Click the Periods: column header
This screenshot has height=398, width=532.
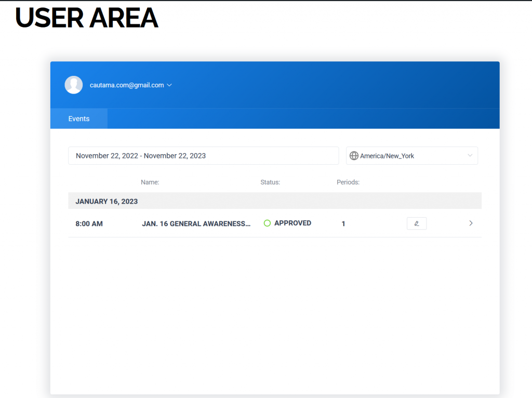pyautogui.click(x=348, y=182)
